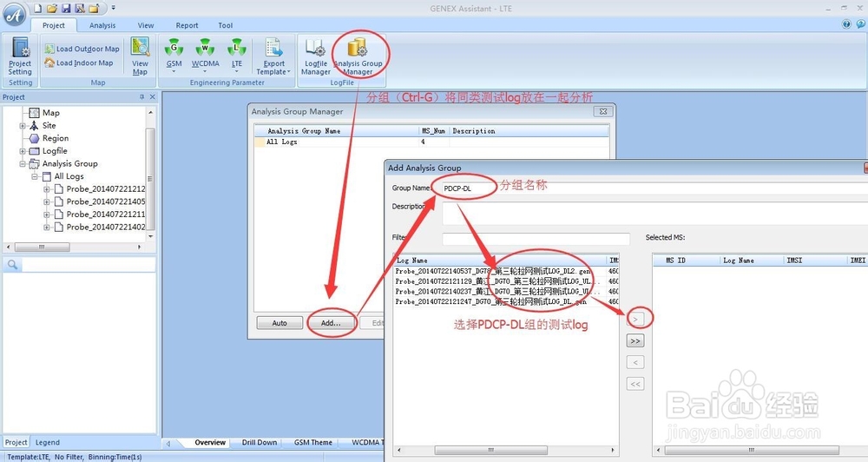Switch to the Tool ribbon tab
The image size is (868, 462).
(226, 25)
